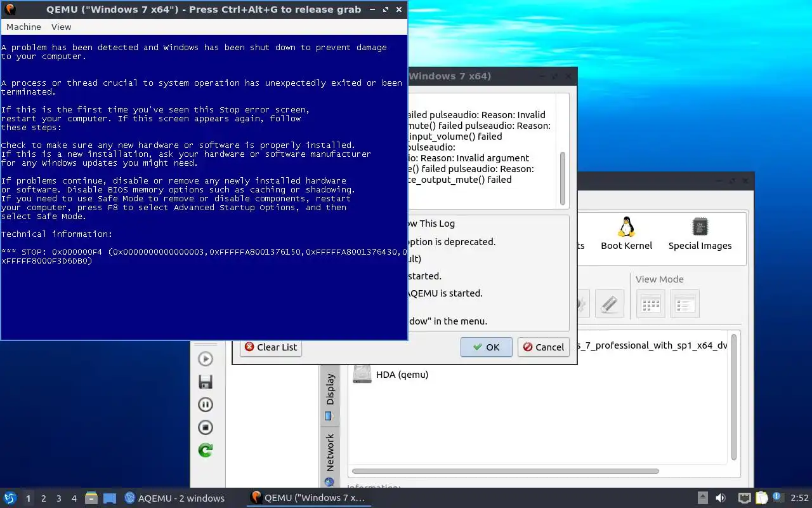Click the STOP 0x000000F4 error line

coord(204,256)
